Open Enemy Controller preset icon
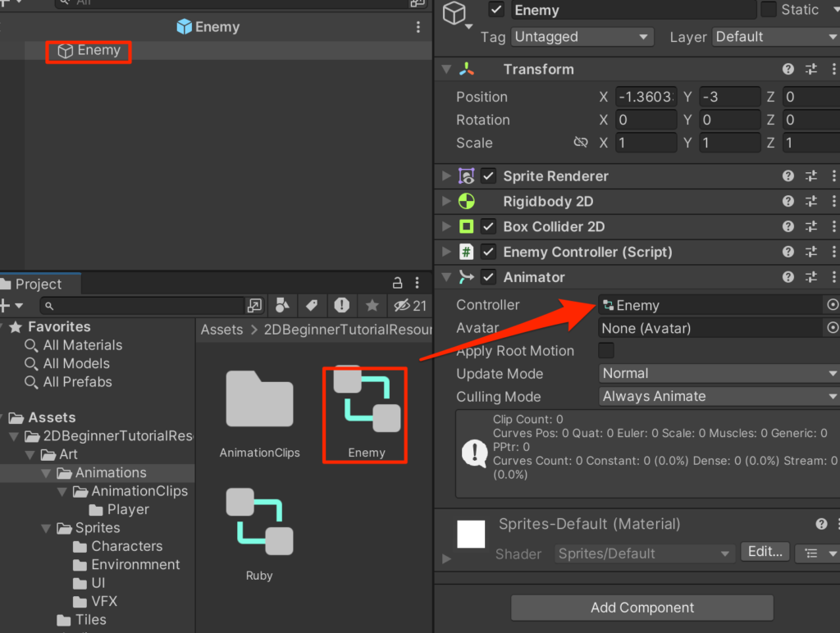The height and width of the screenshot is (633, 840). click(811, 252)
